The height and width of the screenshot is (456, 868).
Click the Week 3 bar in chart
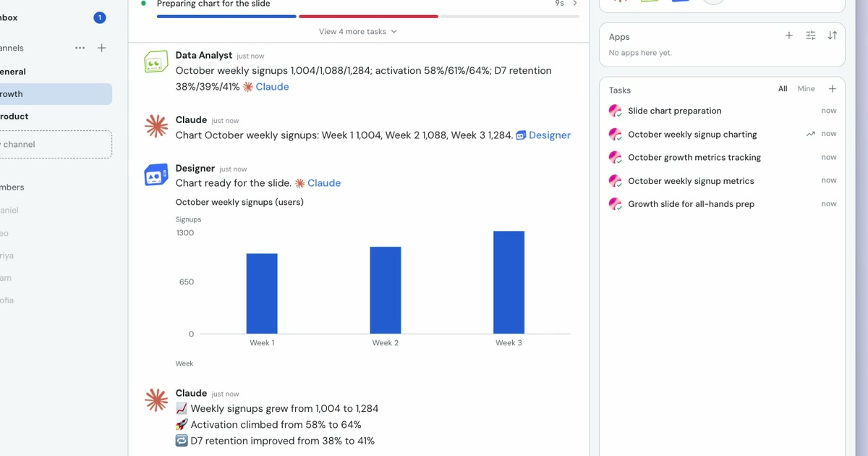(509, 282)
